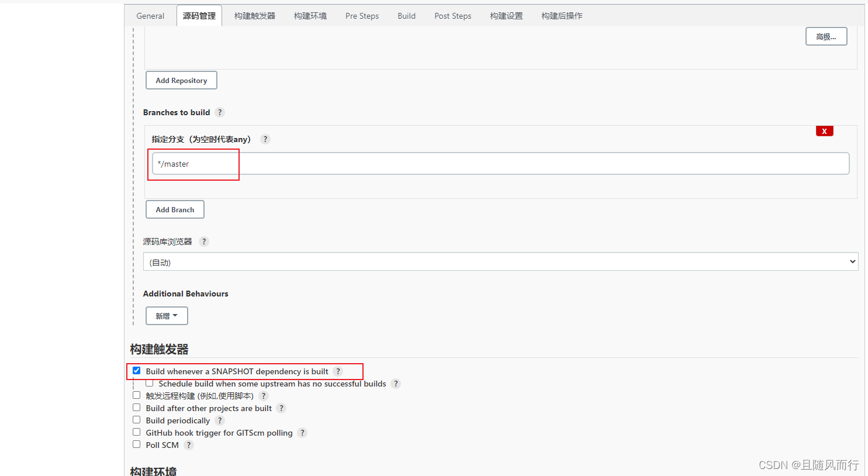Open the 新增 behaviours dropdown
The width and height of the screenshot is (868, 476).
[x=167, y=316]
